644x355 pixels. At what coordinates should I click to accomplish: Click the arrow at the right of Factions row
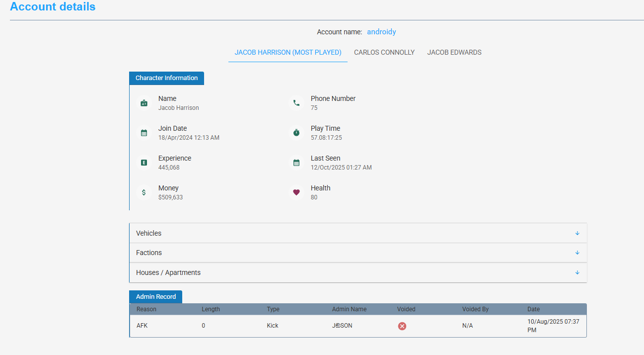577,253
